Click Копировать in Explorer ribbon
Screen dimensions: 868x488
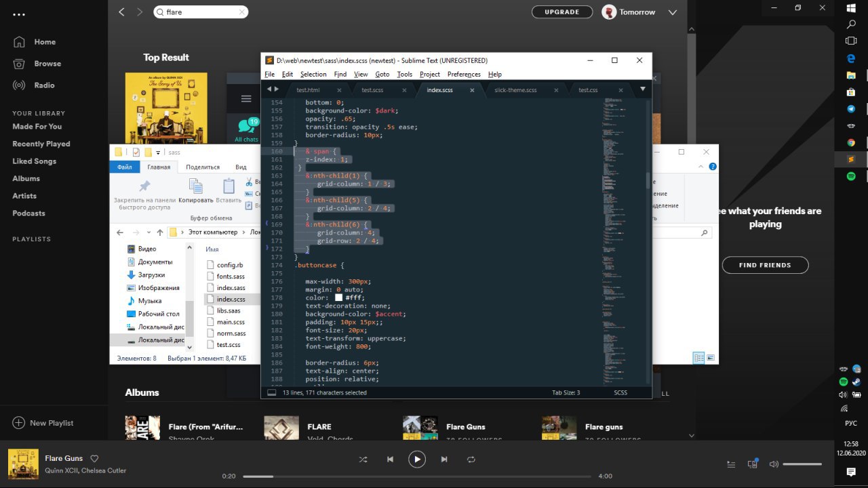pos(196,191)
